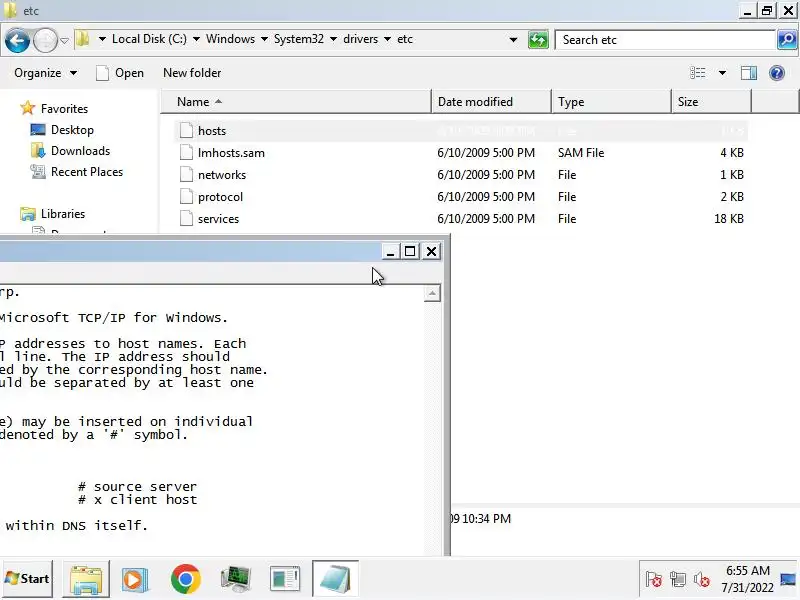Expand the dropdown after Local Disk (C:)
800x600 pixels.
pos(196,39)
